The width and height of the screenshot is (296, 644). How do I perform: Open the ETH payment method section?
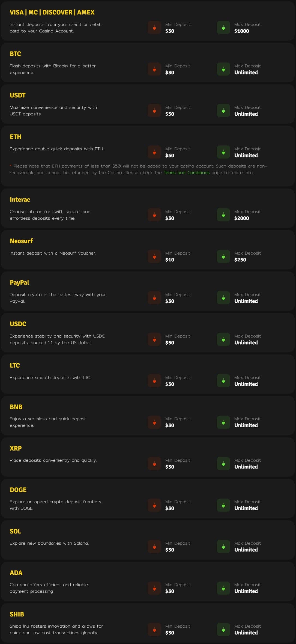point(16,137)
